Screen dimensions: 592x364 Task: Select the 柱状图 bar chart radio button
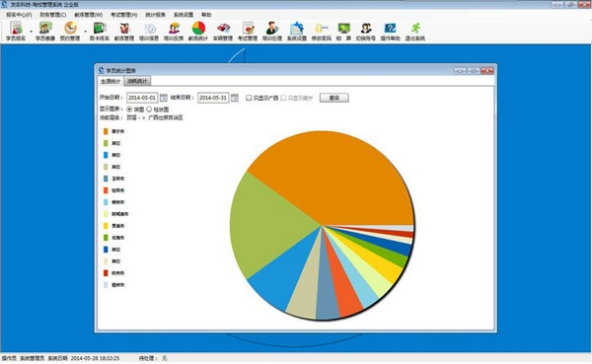(x=149, y=109)
